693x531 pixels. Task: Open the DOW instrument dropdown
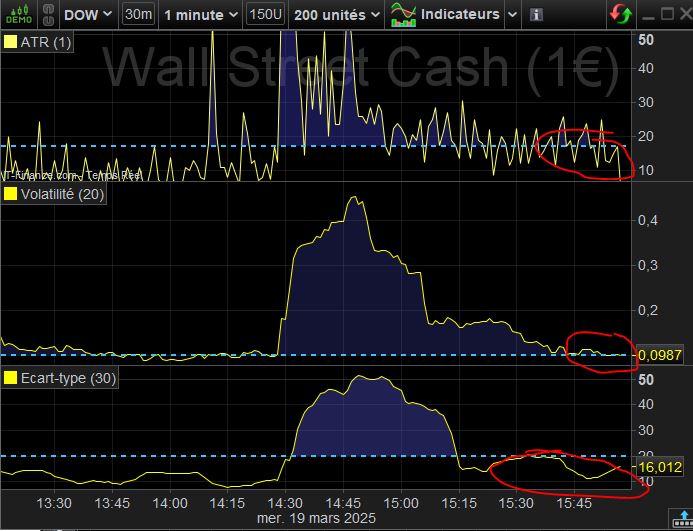point(88,15)
